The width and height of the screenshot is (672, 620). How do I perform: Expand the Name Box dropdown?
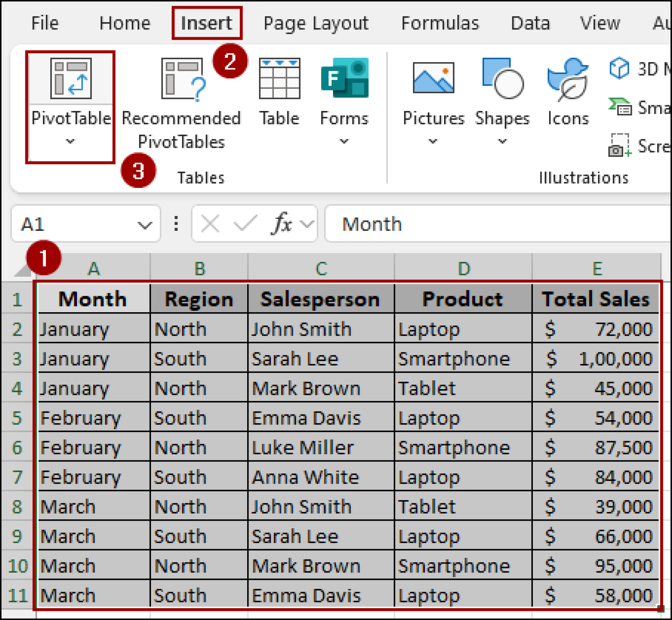[144, 225]
